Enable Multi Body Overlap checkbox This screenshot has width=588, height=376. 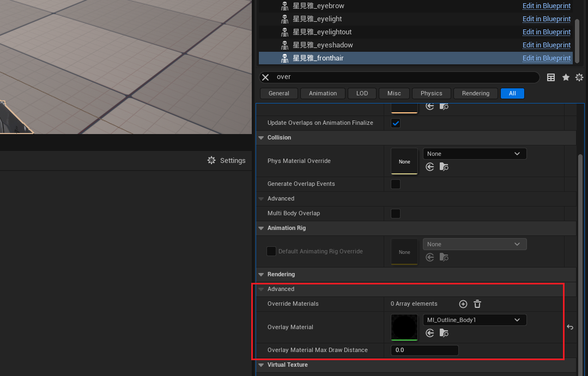(x=396, y=214)
